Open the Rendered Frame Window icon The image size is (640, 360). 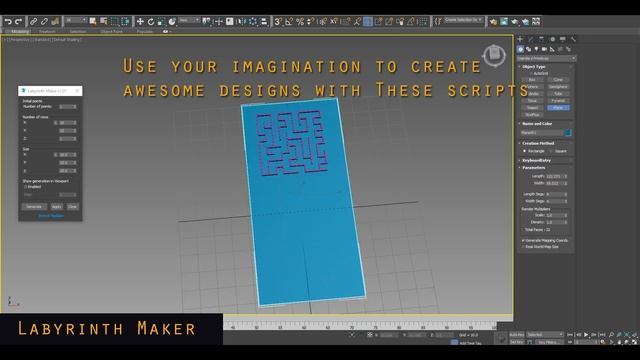coord(504,21)
